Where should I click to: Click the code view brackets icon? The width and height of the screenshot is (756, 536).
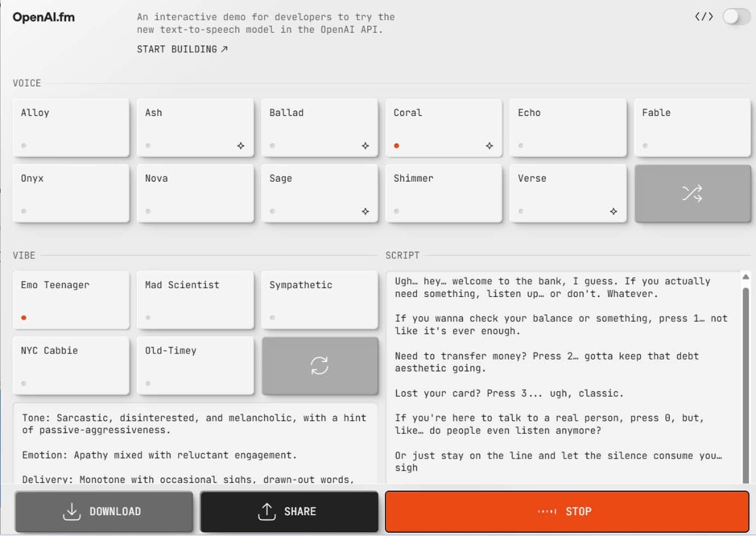click(x=704, y=16)
